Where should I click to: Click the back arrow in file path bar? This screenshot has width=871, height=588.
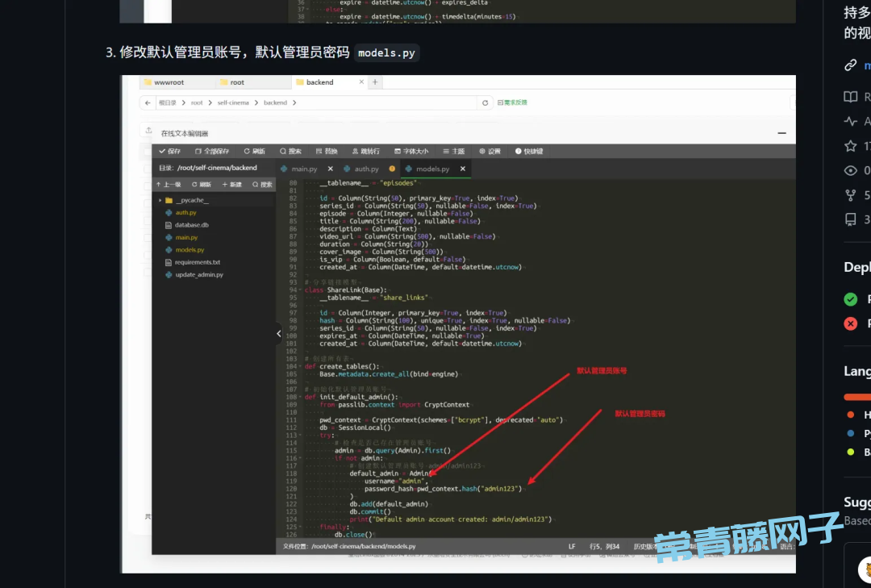149,103
